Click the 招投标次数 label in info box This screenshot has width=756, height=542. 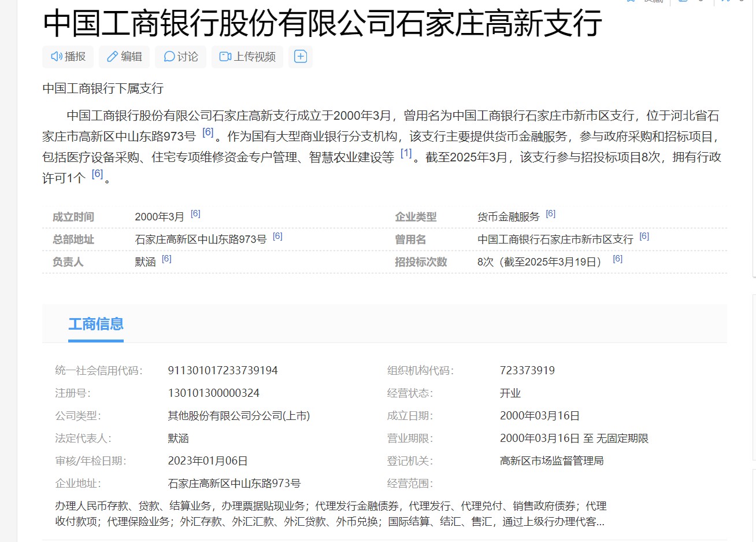coord(421,262)
